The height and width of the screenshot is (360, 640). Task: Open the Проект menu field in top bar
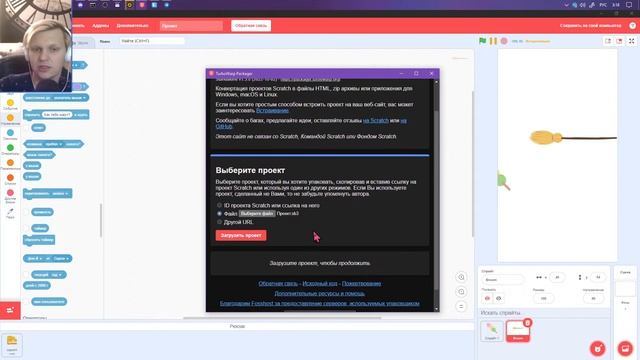[x=191, y=26]
